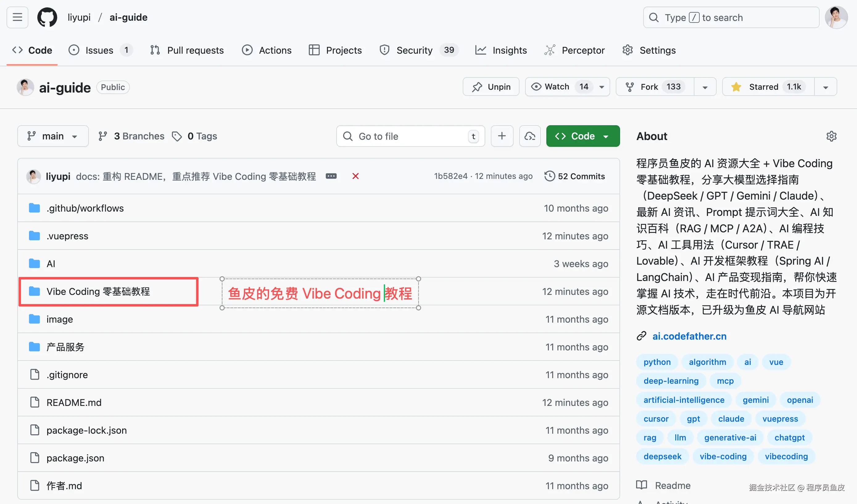Open the commit history via 52 Commits
Screen dimensions: 857x504
tap(575, 176)
